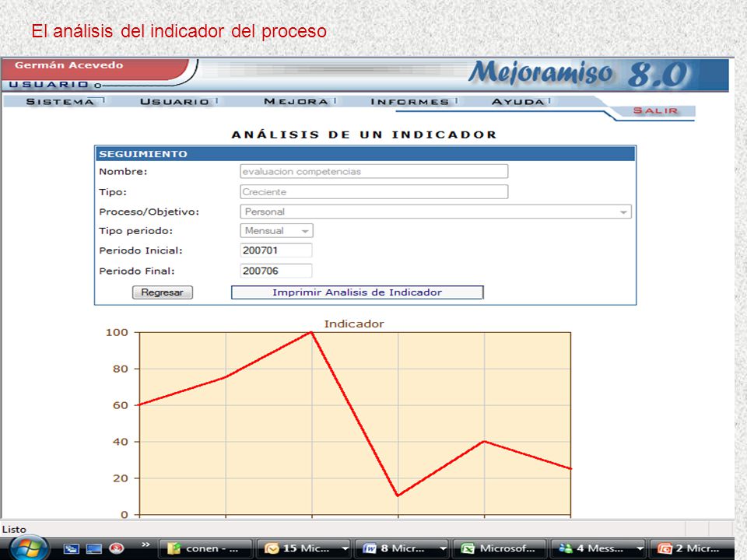Screen dimensions: 747x560
Task: Click the switch windows quick launch icon
Action: tap(72, 548)
